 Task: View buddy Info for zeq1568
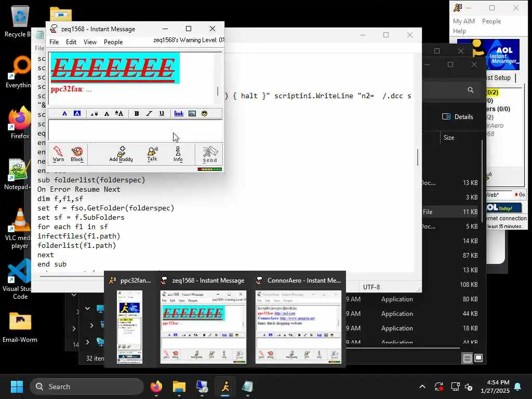coord(178,154)
